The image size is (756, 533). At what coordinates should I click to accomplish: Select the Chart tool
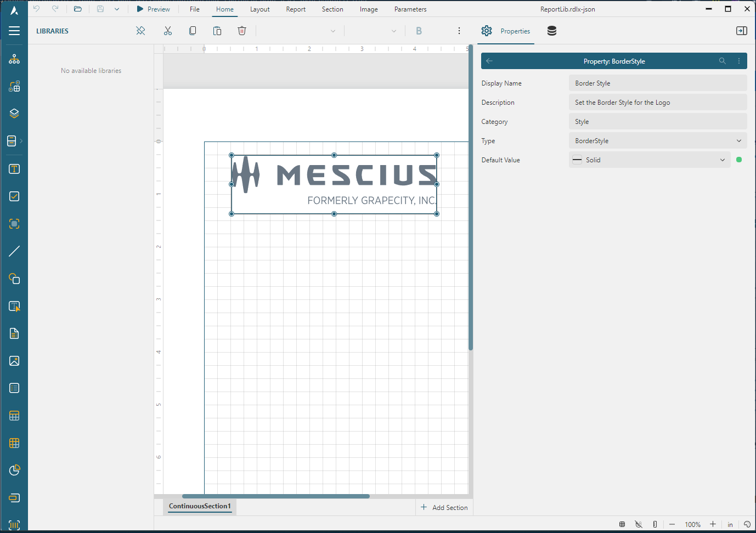[x=14, y=470]
